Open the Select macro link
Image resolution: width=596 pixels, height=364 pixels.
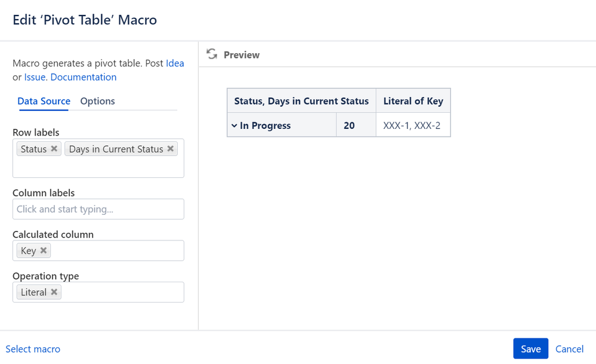33,349
